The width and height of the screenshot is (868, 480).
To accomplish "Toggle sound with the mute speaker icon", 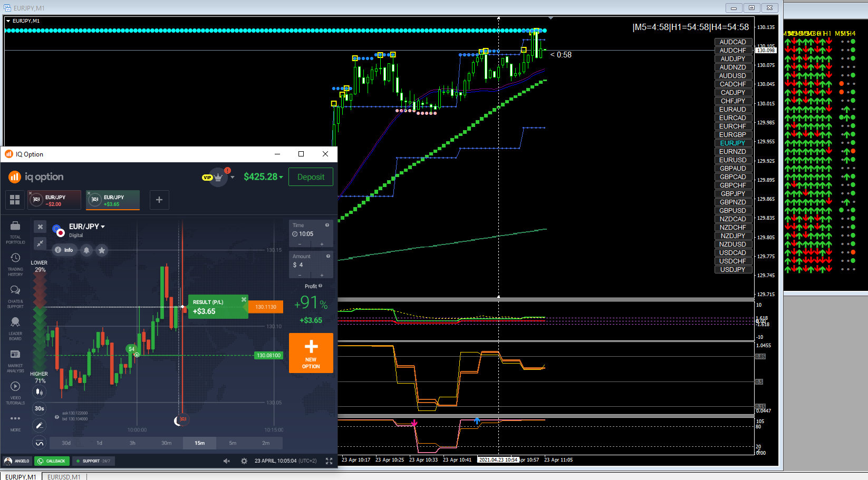I will pos(227,461).
